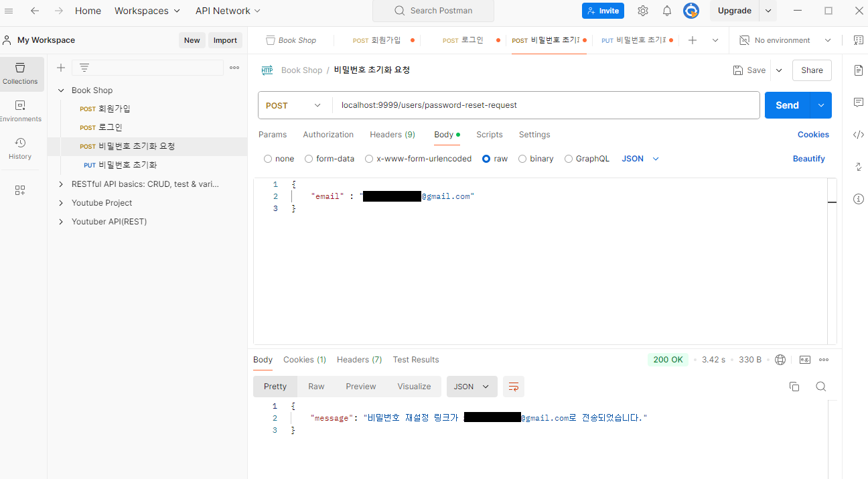
Task: Search within the response body
Action: (x=820, y=387)
